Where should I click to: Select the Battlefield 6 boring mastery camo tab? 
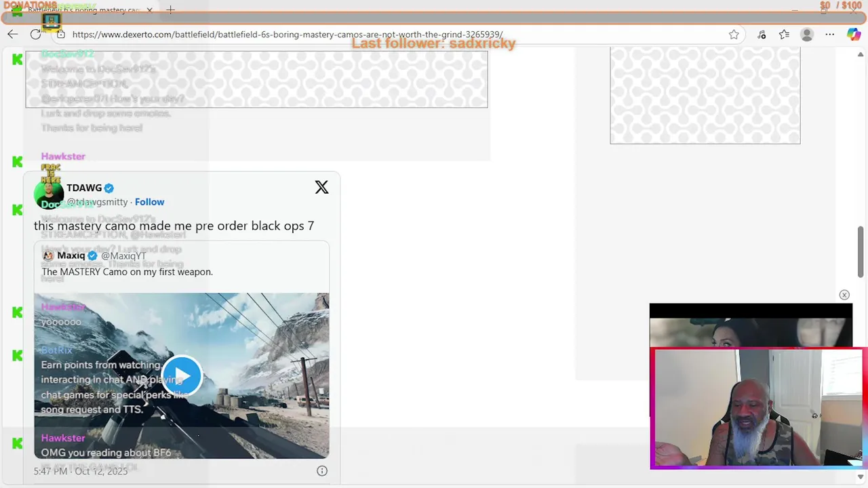pyautogui.click(x=83, y=10)
